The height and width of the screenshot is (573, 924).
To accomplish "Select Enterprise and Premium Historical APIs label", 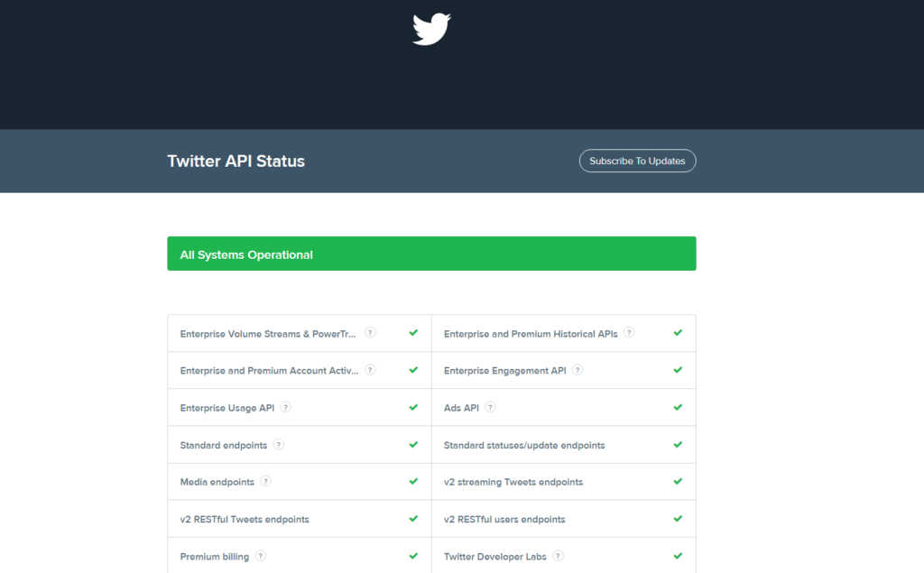I will 531,334.
